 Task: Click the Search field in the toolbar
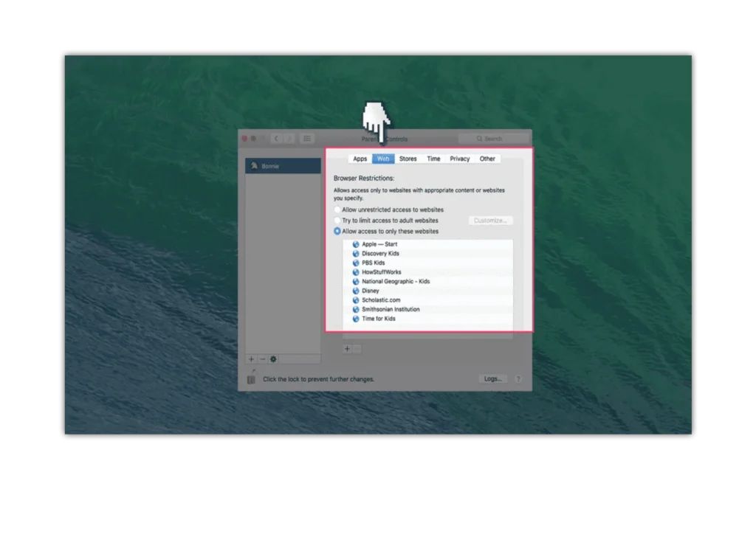[493, 139]
